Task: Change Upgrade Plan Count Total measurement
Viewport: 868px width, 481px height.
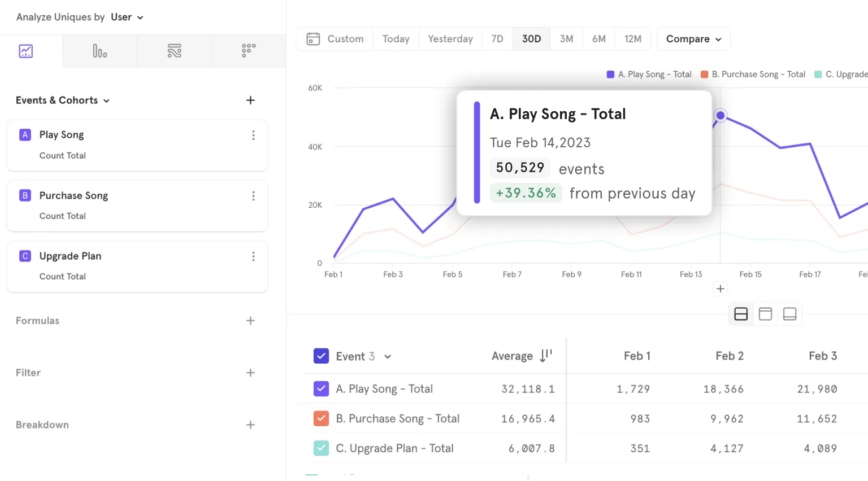Action: [x=62, y=277]
